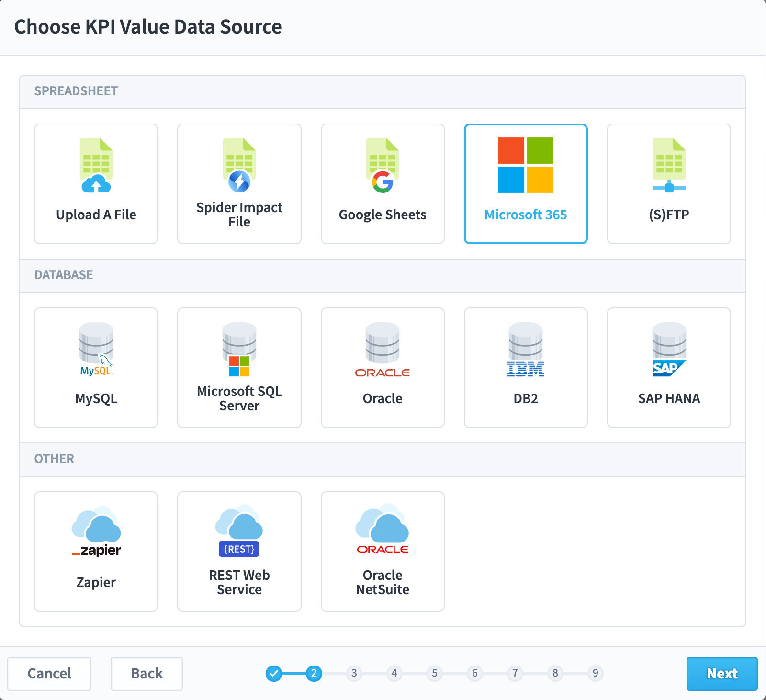Viewport: 766px width, 700px height.
Task: Jump to step 9 in the wizard
Action: tap(596, 673)
